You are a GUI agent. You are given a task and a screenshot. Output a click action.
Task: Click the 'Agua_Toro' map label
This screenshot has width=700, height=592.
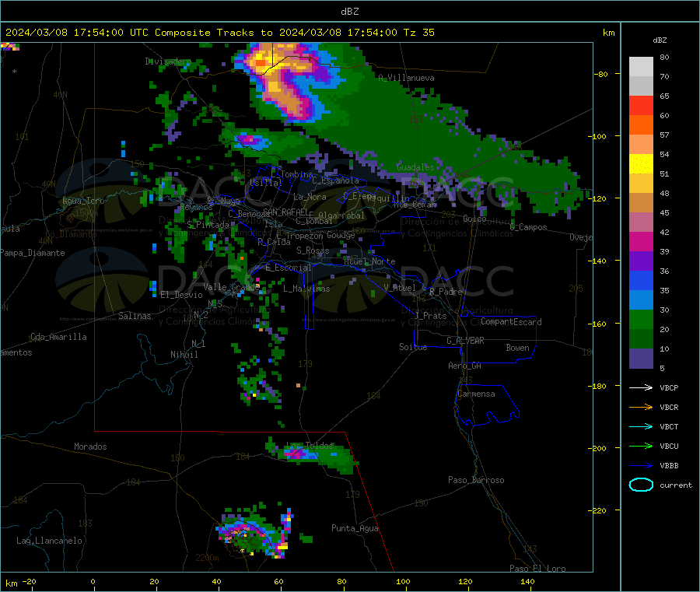(83, 201)
